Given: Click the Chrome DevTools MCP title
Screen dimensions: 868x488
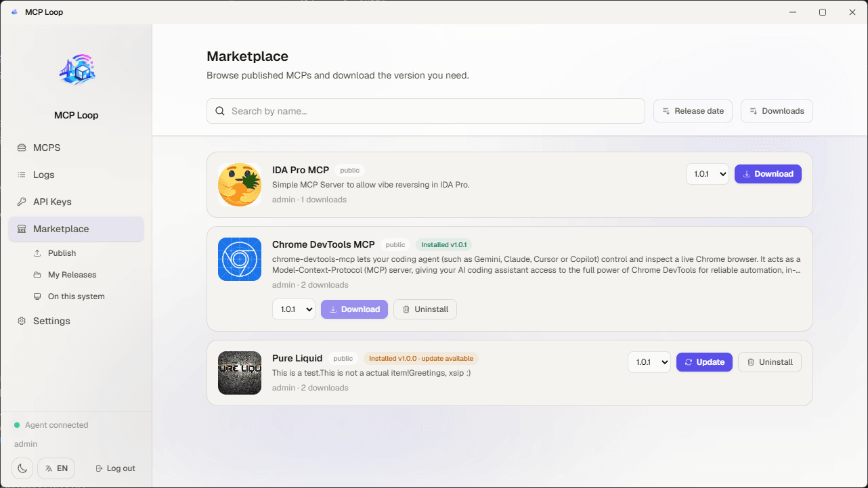Looking at the screenshot, I should [x=323, y=244].
